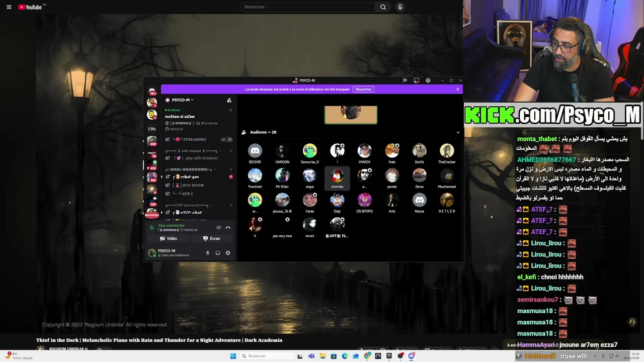The height and width of the screenshot is (362, 644).
Task: Turn on camera with the Vidéo button
Action: coord(169,238)
